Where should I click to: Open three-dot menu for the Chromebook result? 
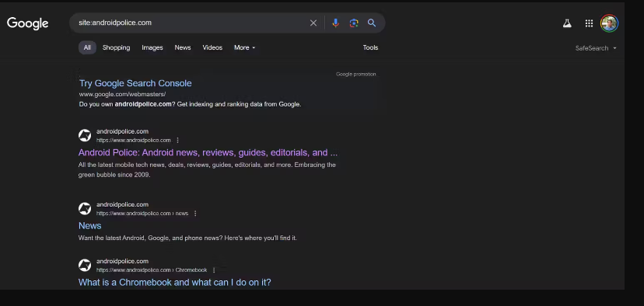pos(214,270)
